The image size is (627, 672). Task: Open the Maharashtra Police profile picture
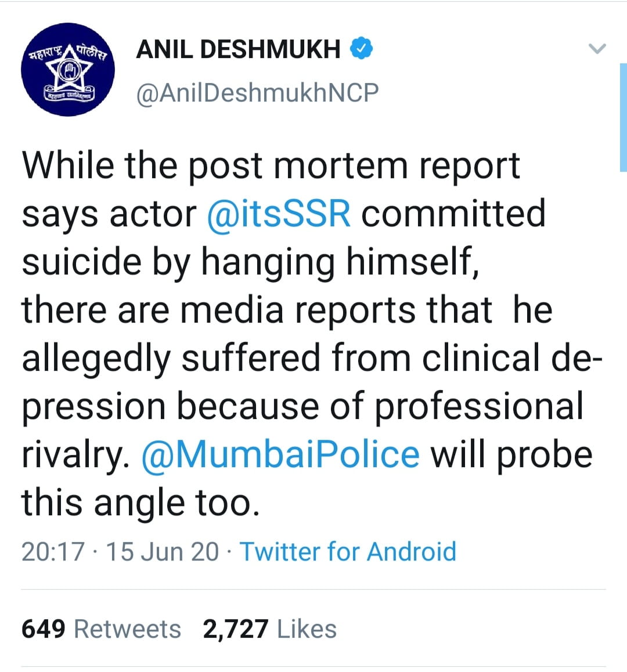click(68, 70)
